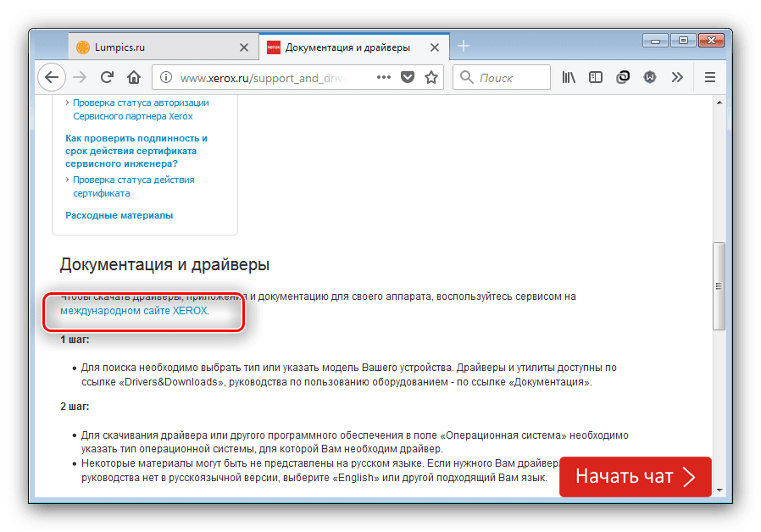Select the Документация и драйверы tab

click(x=354, y=47)
